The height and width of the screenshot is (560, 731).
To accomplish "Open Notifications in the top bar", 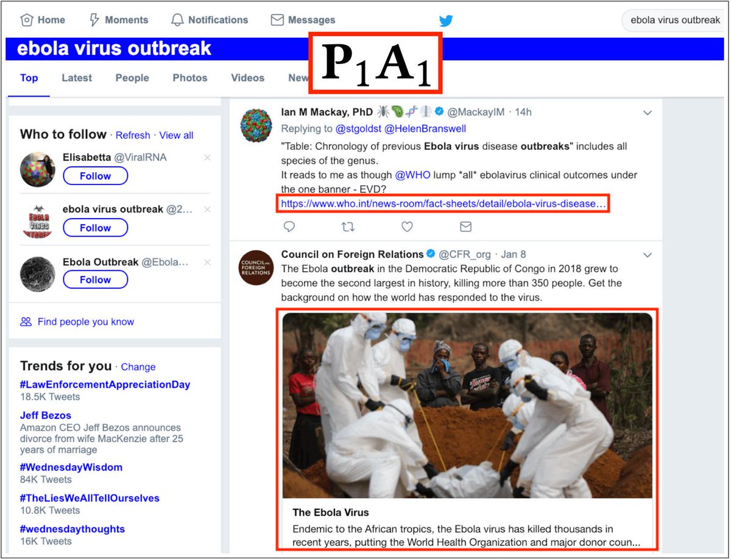I will pos(210,20).
